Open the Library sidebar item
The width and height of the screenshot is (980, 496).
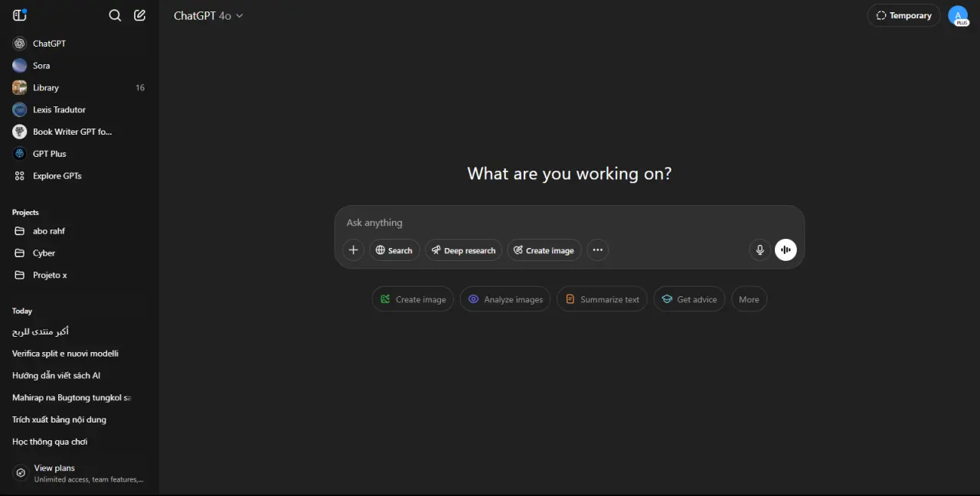click(x=80, y=88)
